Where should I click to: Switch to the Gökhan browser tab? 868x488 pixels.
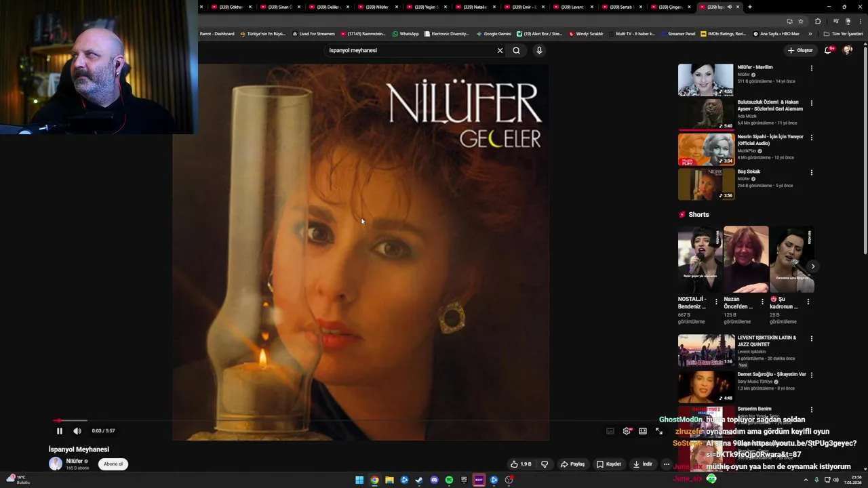pos(231,7)
